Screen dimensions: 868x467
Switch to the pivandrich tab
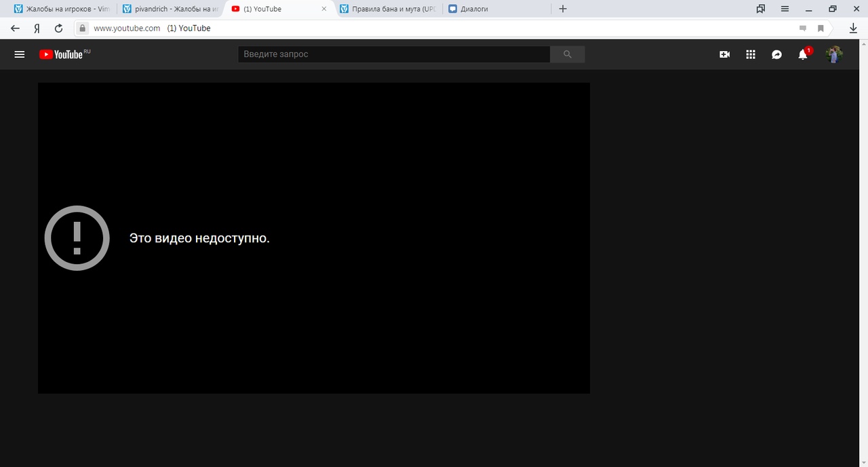pyautogui.click(x=170, y=9)
